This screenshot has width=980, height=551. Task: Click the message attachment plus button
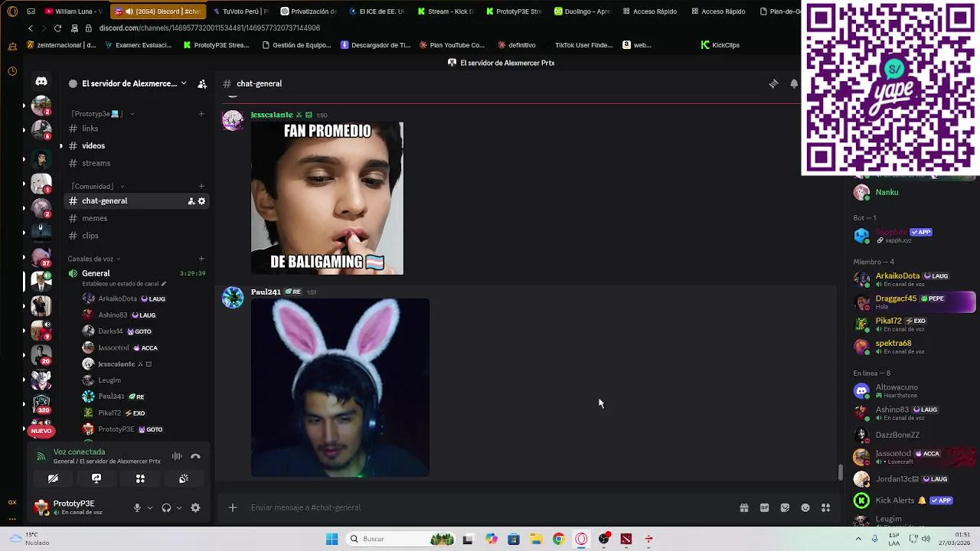tap(233, 507)
